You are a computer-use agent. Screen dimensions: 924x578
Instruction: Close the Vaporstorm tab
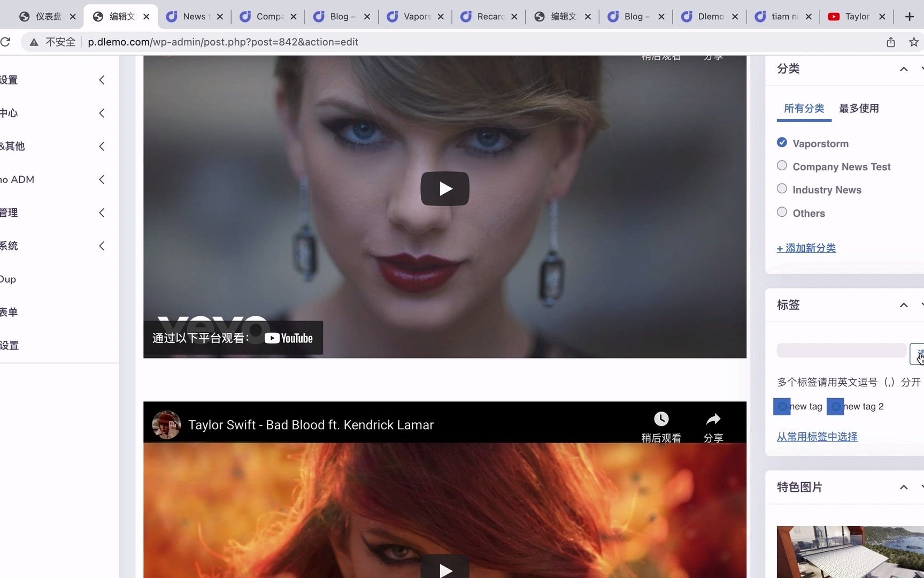[441, 17]
